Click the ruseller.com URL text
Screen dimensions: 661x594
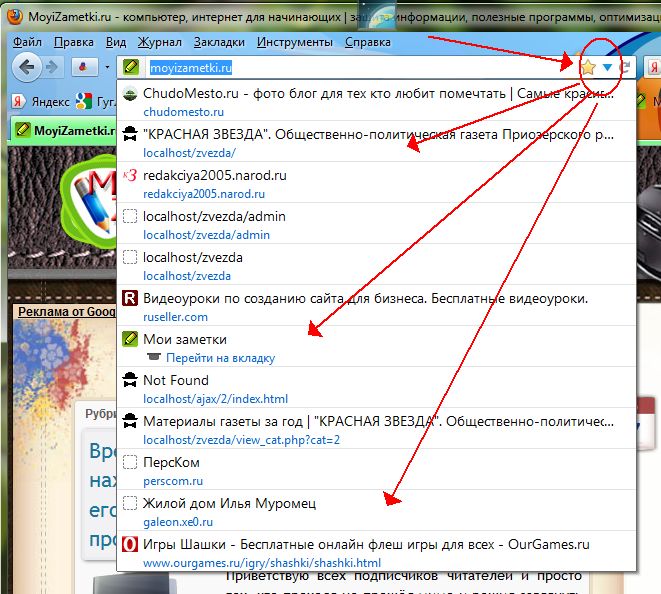click(175, 317)
